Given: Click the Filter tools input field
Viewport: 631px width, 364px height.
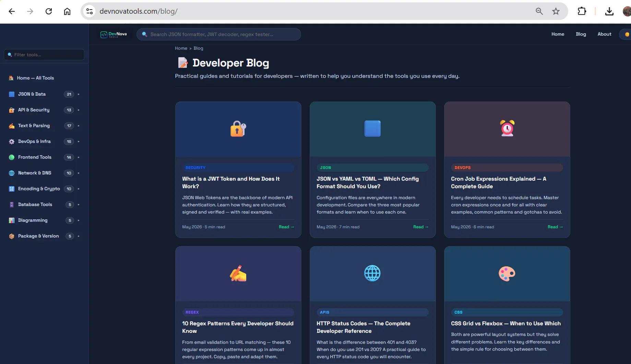Looking at the screenshot, I should point(44,55).
